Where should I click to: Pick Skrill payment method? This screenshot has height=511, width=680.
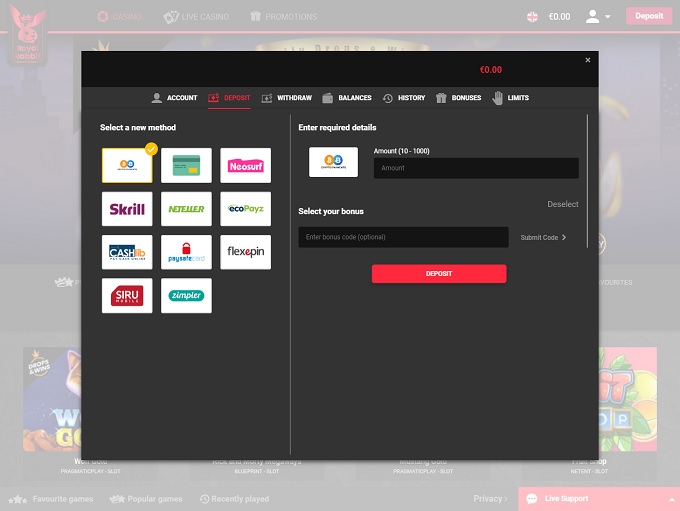[x=127, y=209]
